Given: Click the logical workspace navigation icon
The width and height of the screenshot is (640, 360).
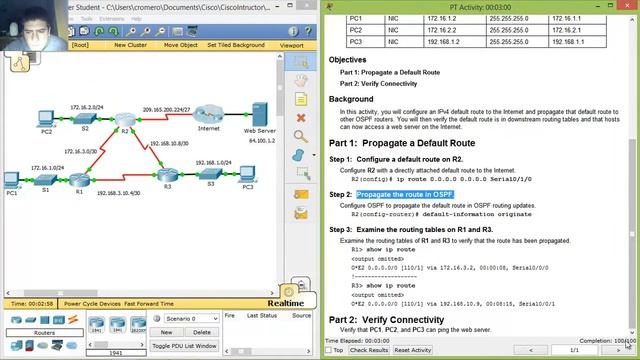Looking at the screenshot, I should pyautogui.click(x=20, y=63).
